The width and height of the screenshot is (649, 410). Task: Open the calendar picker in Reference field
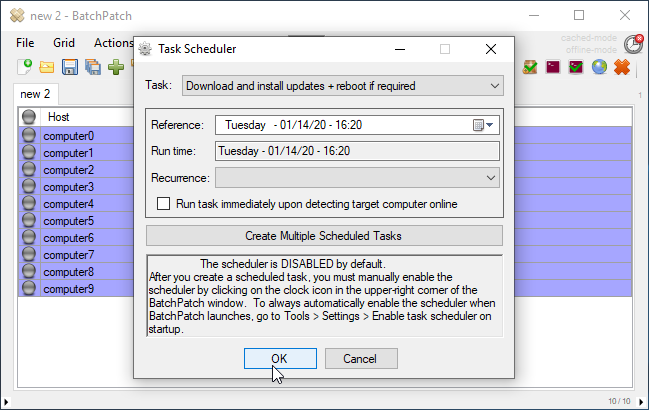483,125
